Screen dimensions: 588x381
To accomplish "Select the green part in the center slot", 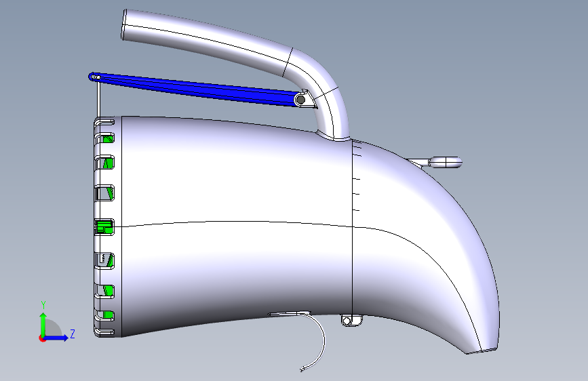I will click(x=104, y=227).
